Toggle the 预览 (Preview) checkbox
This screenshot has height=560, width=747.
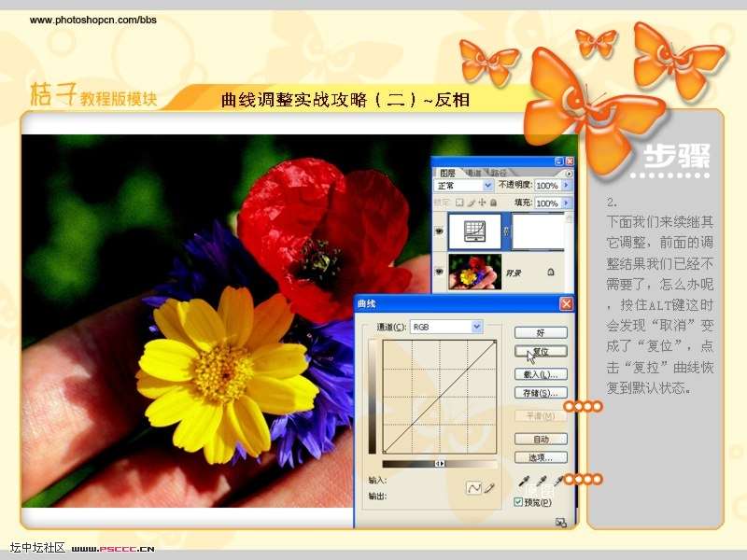519,502
